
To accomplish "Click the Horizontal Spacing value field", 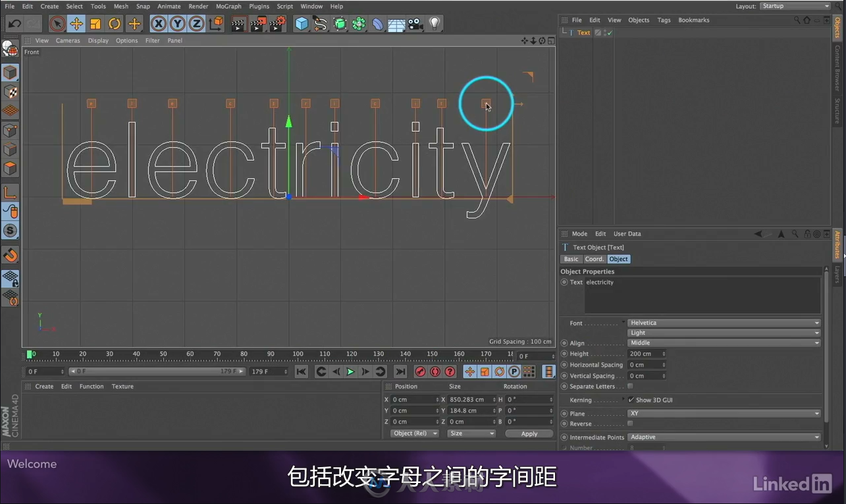I will [647, 365].
